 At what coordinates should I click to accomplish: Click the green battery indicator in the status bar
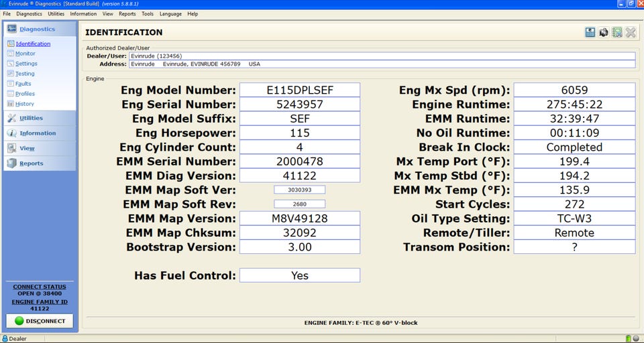[629, 338]
